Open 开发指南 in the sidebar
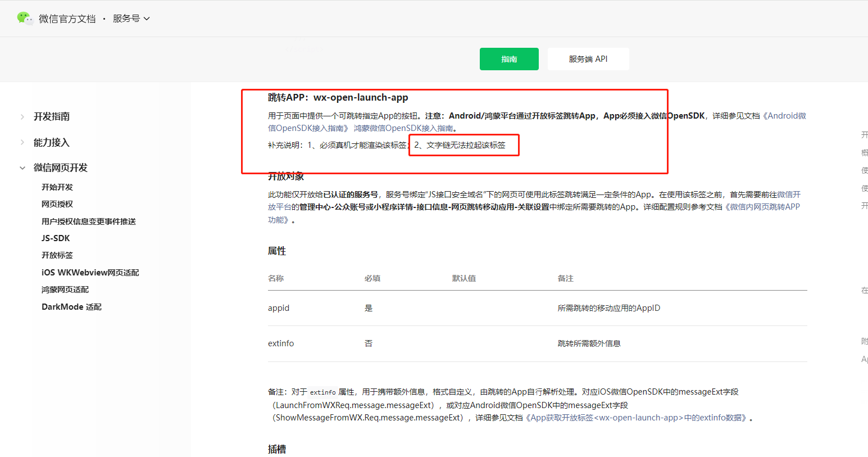Viewport: 868px width, 457px height. pos(52,116)
